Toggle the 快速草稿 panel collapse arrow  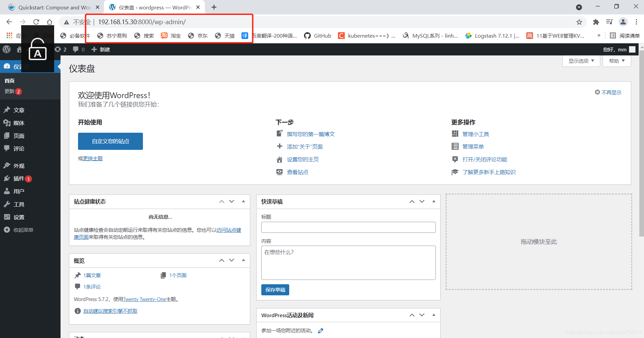pos(434,201)
